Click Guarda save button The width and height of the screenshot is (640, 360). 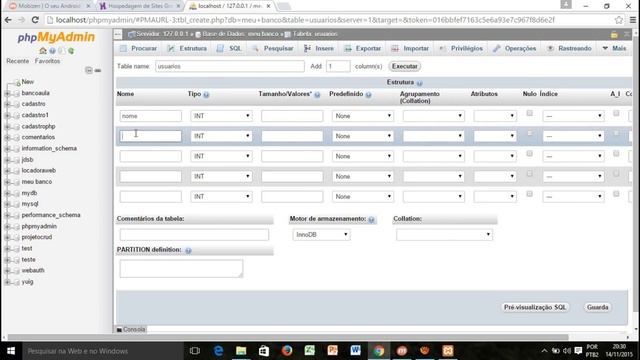[x=598, y=307]
